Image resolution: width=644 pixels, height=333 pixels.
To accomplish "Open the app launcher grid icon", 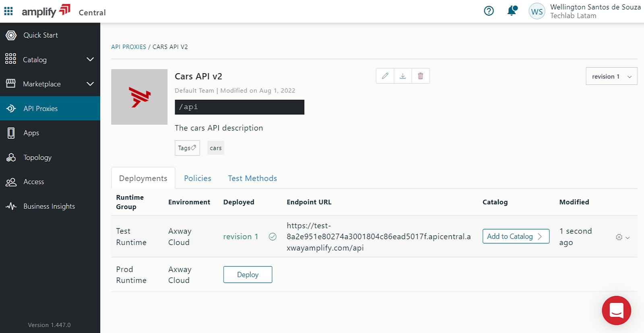I will click(x=8, y=11).
